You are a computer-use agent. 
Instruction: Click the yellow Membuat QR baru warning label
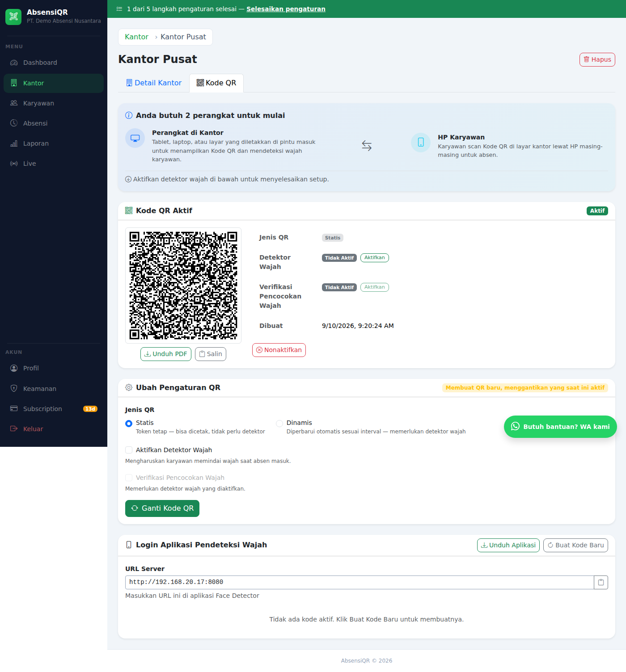tap(525, 388)
